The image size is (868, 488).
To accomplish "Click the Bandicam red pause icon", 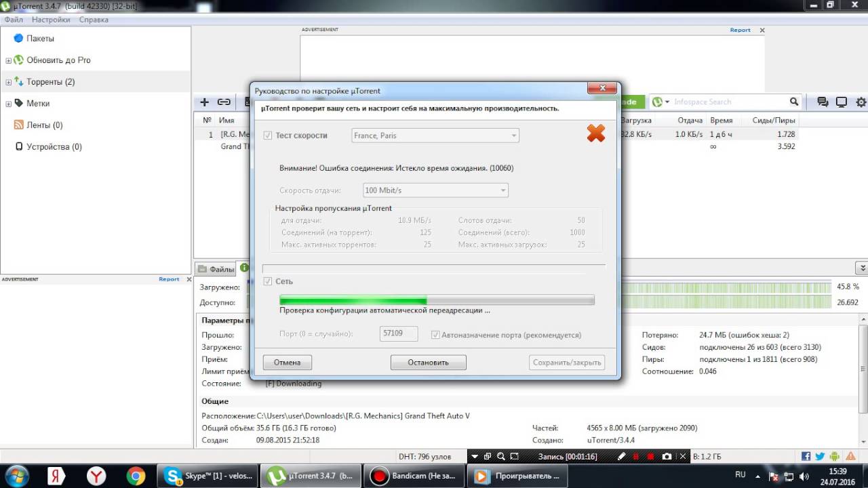I will (x=637, y=457).
